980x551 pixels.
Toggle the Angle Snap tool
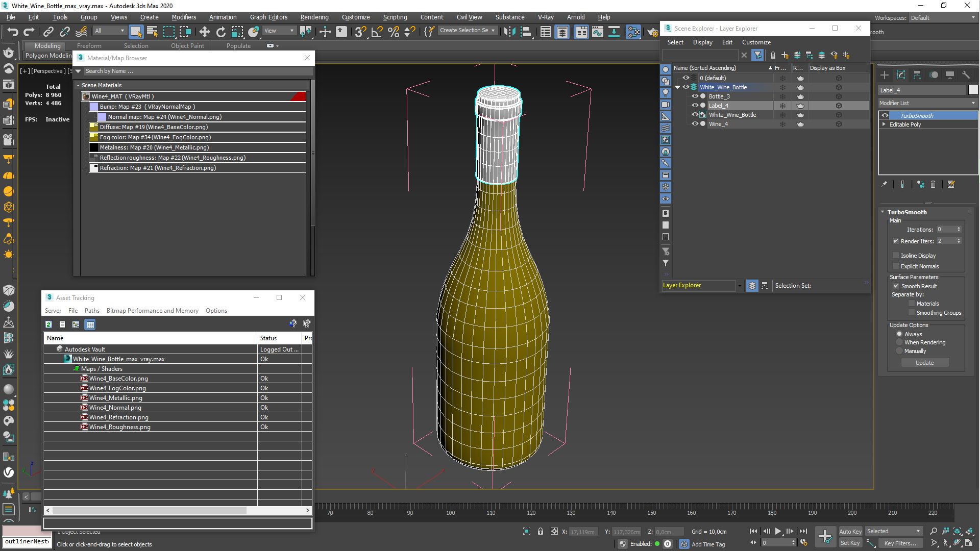pyautogui.click(x=377, y=32)
